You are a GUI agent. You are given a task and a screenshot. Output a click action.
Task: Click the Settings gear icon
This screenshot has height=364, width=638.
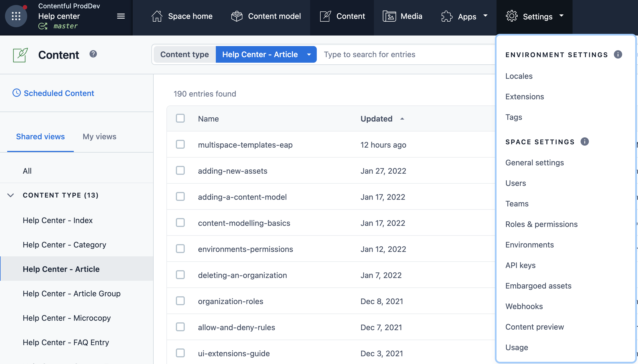click(512, 16)
